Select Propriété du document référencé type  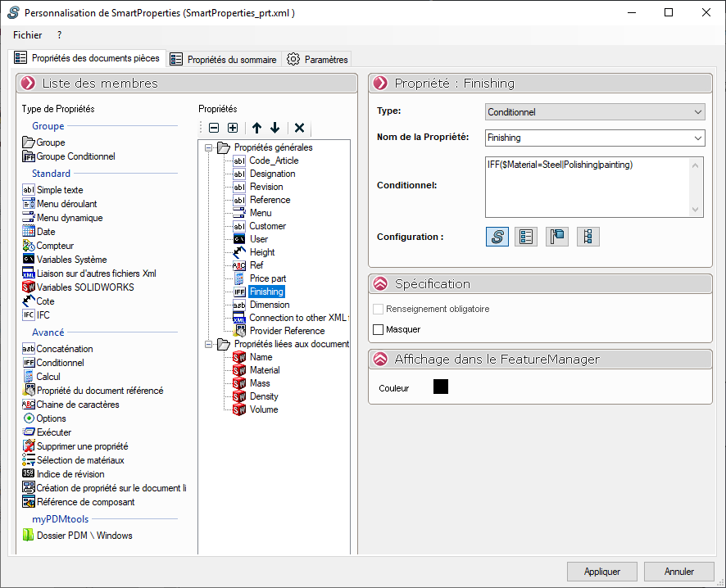(x=93, y=391)
